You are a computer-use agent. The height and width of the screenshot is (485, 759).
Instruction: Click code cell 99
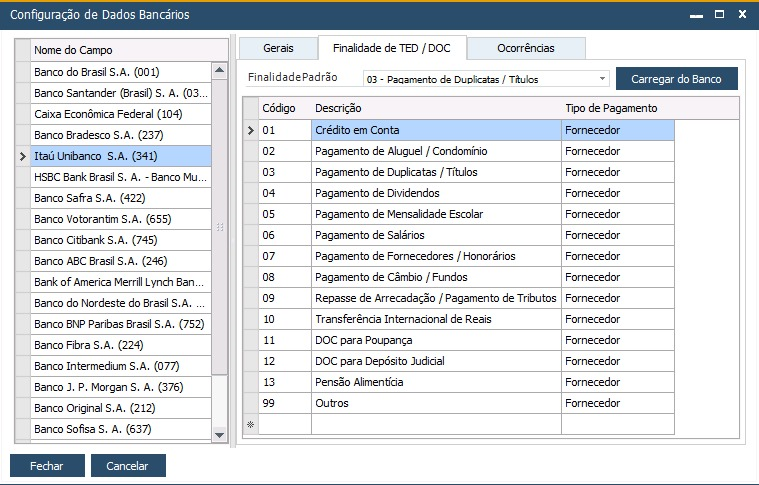(285, 403)
